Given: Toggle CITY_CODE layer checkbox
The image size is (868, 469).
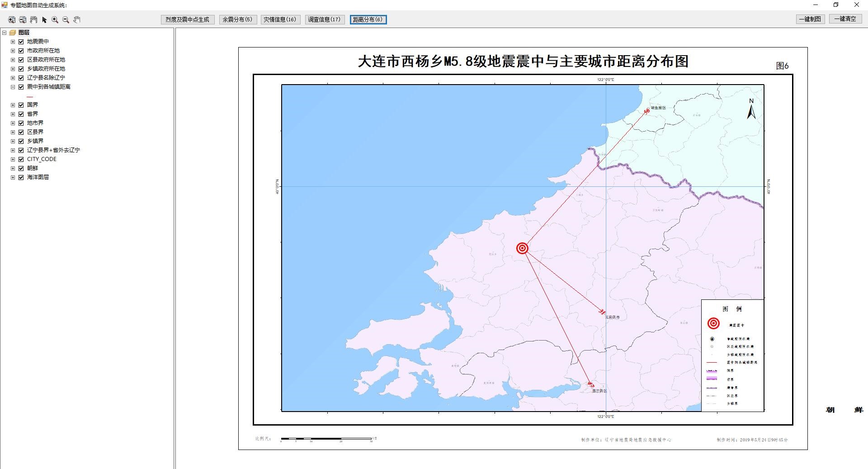Looking at the screenshot, I should 21,159.
